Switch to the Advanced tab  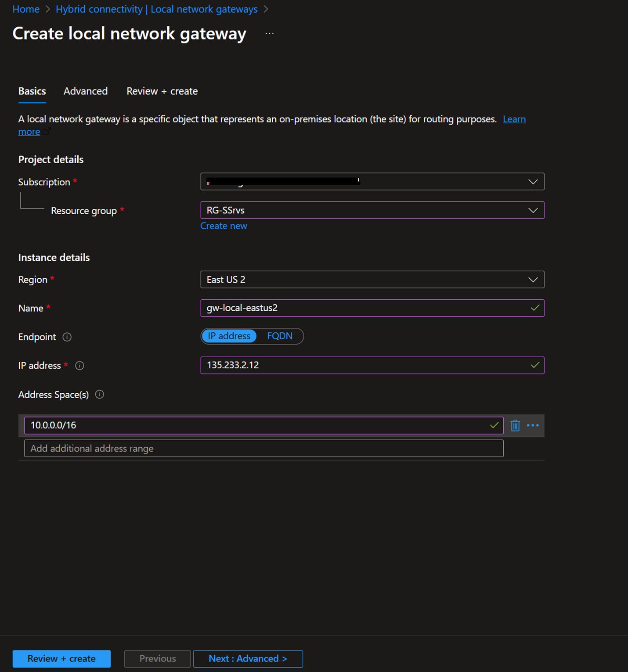pos(86,91)
